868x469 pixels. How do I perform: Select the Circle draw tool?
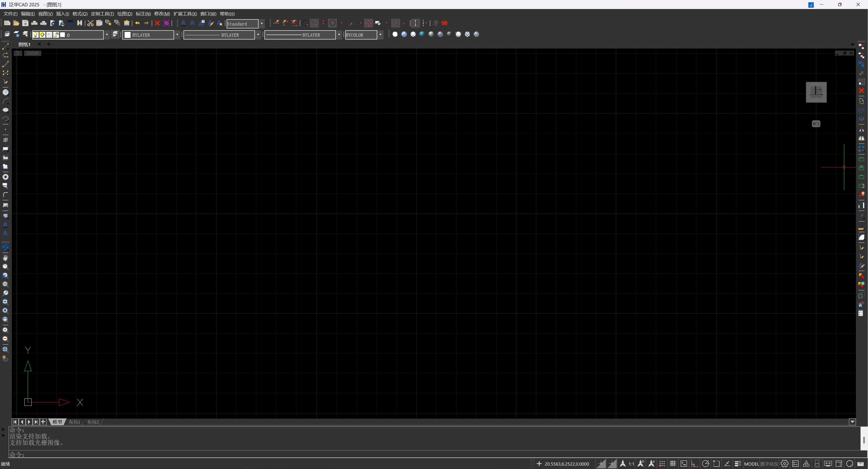[5, 92]
